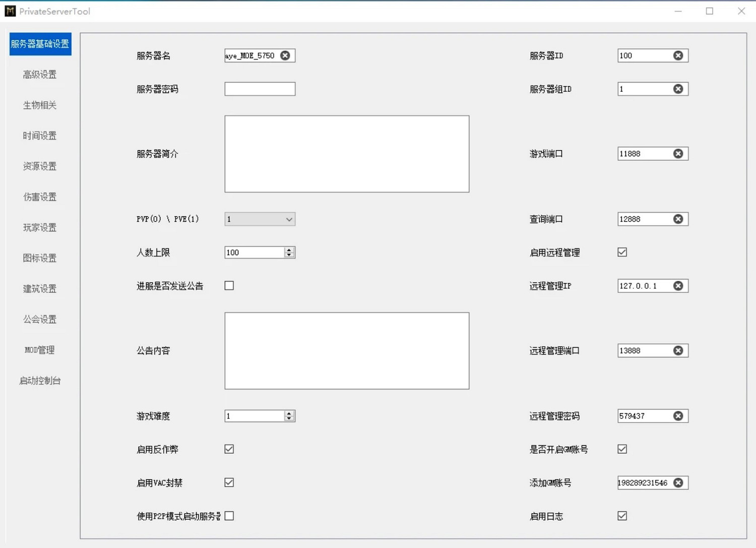756x548 pixels.
Task: Enable 进服是否发送公告
Action: pyautogui.click(x=229, y=285)
